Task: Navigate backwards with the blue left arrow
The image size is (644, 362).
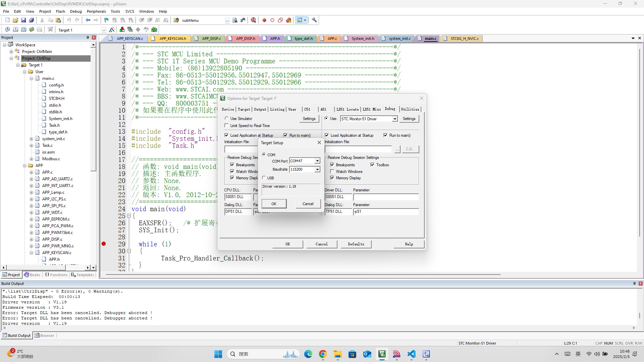Action: (x=88, y=20)
